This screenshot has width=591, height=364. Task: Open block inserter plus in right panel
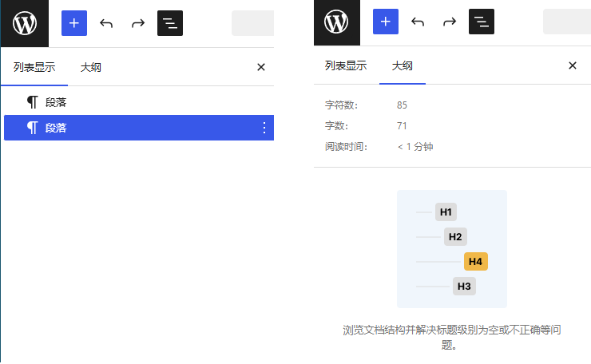(x=386, y=22)
